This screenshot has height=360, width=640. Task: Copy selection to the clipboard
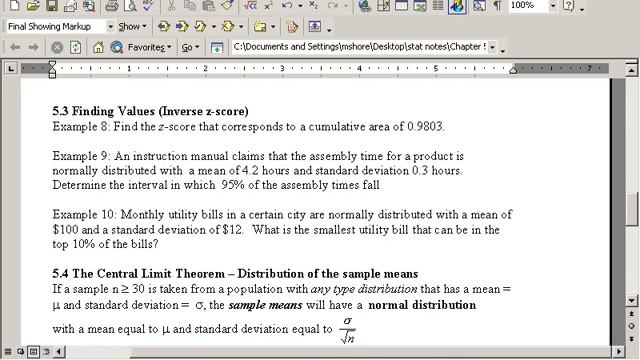click(189, 5)
